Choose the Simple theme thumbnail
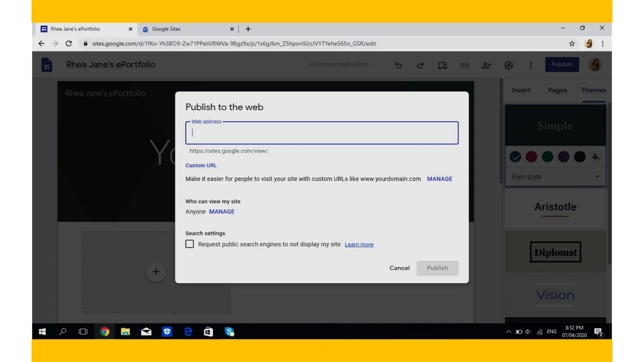 pos(555,125)
